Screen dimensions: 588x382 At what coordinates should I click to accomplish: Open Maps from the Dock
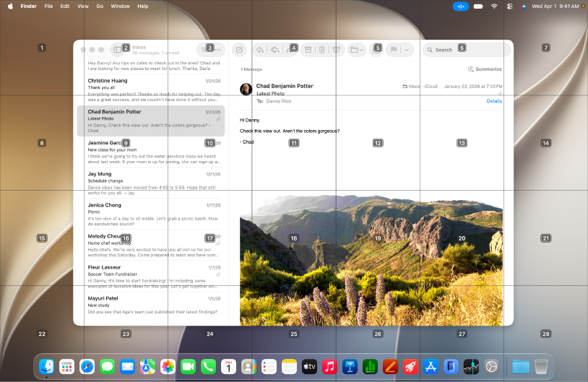pos(148,367)
